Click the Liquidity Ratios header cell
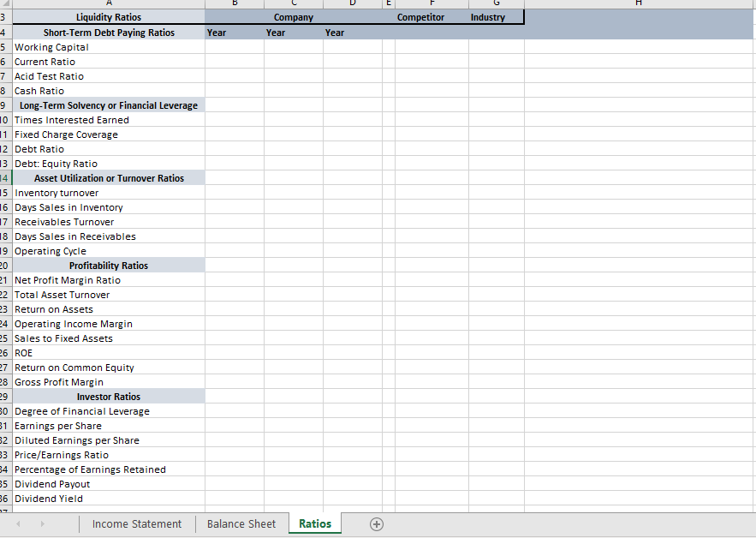This screenshot has width=756, height=538. [x=108, y=16]
